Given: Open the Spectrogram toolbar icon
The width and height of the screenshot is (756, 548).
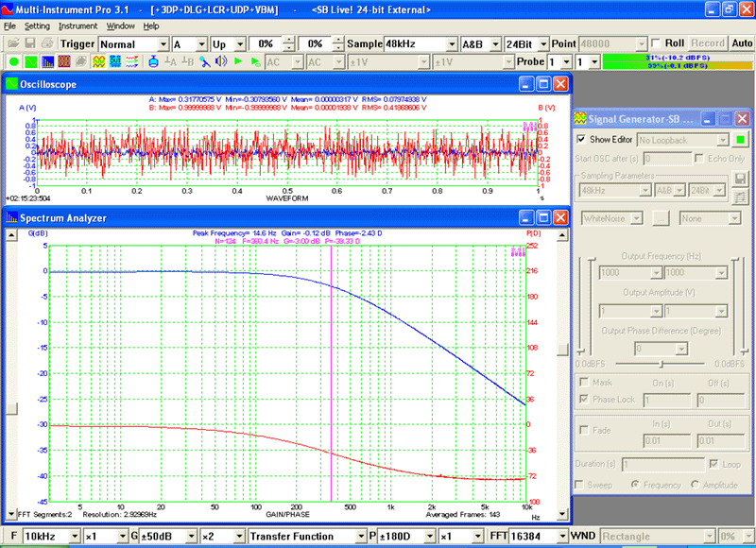Looking at the screenshot, I should (64, 61).
